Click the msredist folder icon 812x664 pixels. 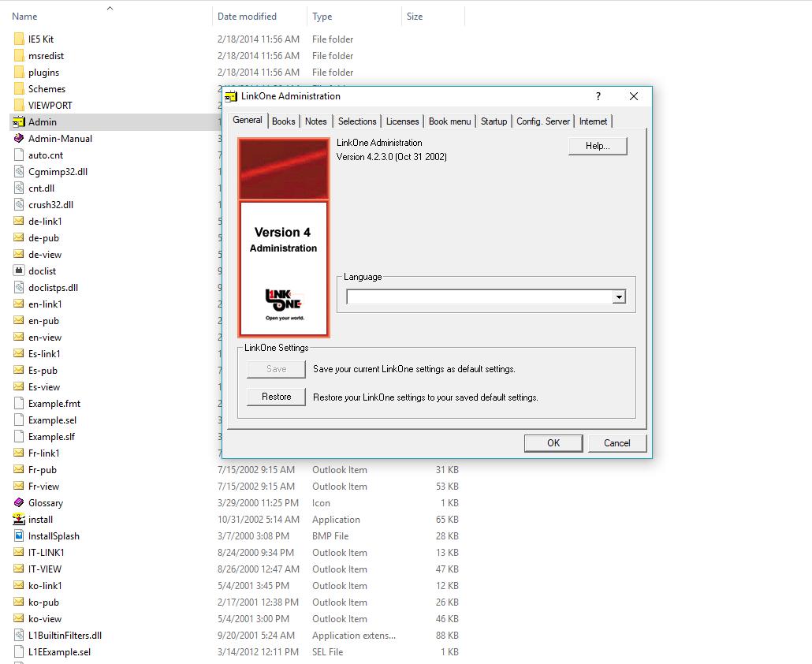pyautogui.click(x=19, y=55)
